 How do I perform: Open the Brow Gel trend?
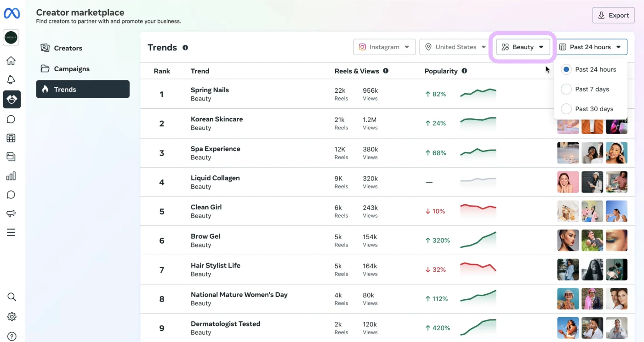[205, 236]
